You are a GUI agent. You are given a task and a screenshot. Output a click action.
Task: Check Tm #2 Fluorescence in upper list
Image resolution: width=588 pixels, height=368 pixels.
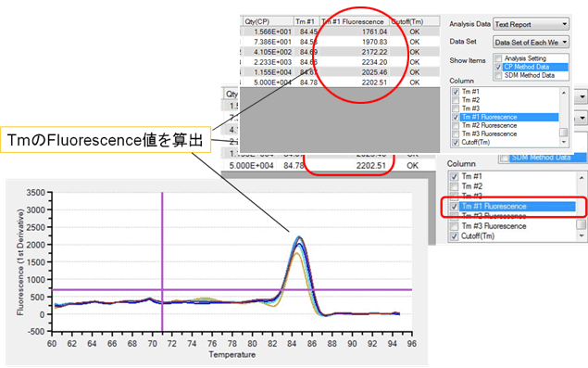[456, 125]
